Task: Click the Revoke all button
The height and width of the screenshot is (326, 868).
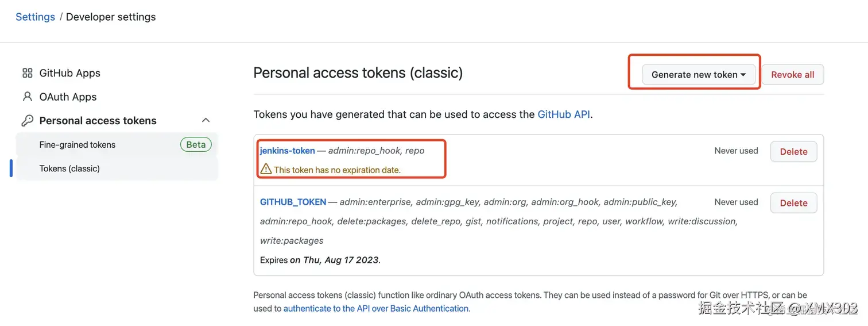Action: (792, 75)
